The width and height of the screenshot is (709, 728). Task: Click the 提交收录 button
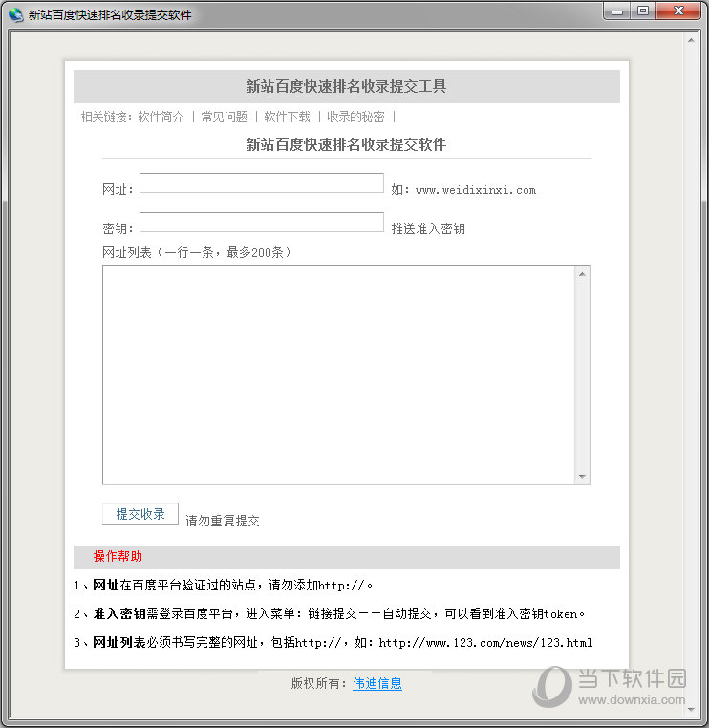pyautogui.click(x=140, y=514)
